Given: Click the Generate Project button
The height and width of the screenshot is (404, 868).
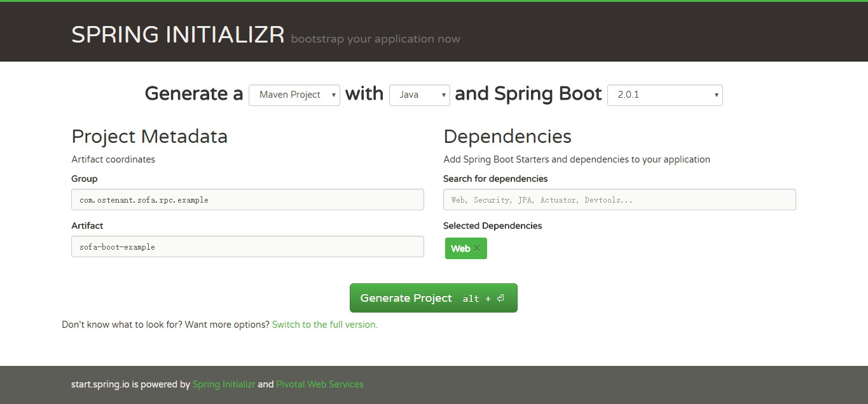Looking at the screenshot, I should [434, 298].
